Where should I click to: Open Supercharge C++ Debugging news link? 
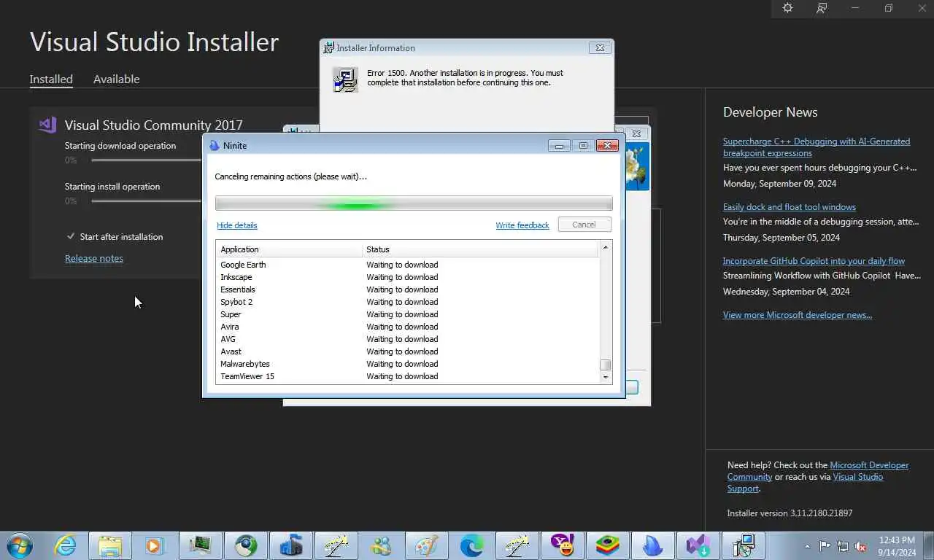coord(816,147)
